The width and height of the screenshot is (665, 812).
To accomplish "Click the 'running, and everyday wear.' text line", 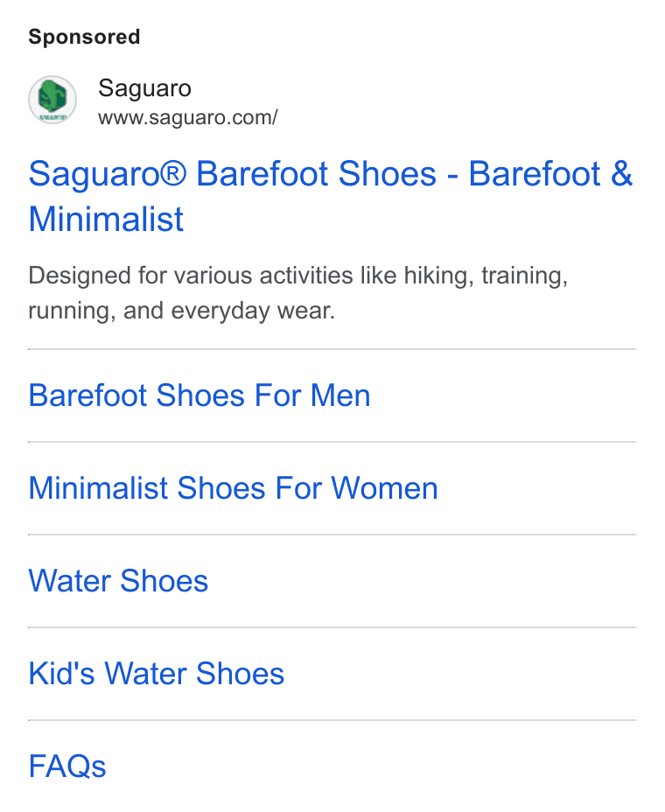I will pyautogui.click(x=182, y=311).
